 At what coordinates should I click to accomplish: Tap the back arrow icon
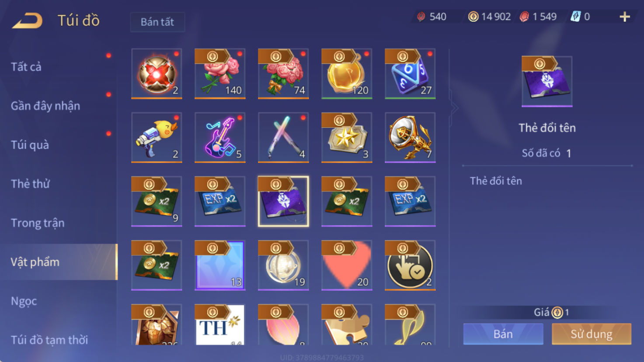27,21
